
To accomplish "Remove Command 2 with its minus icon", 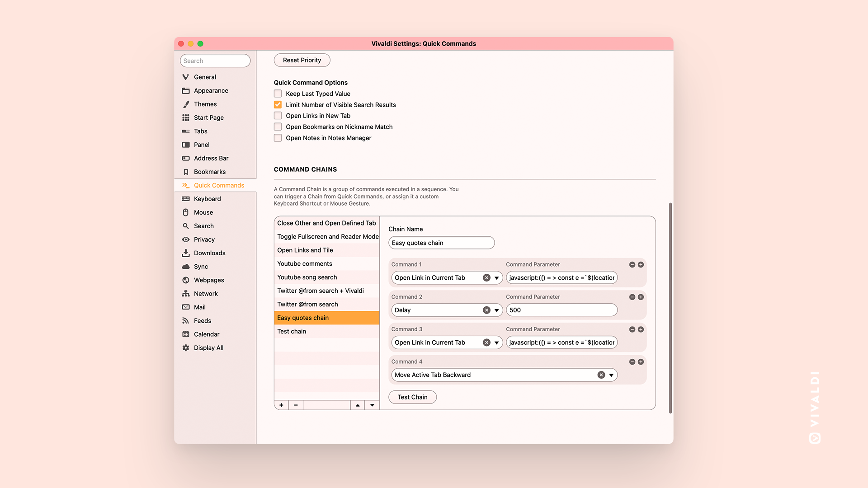I will (632, 297).
